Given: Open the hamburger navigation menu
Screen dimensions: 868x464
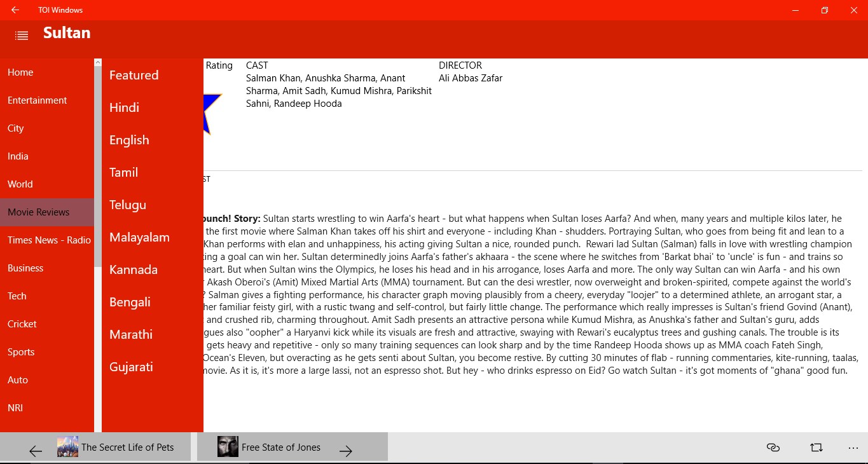Looking at the screenshot, I should pyautogui.click(x=21, y=35).
